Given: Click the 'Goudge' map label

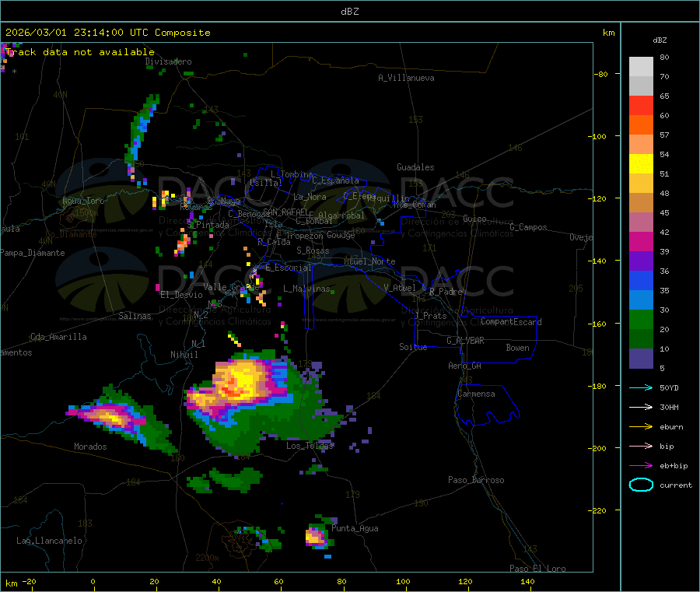Looking at the screenshot, I should pyautogui.click(x=341, y=235).
